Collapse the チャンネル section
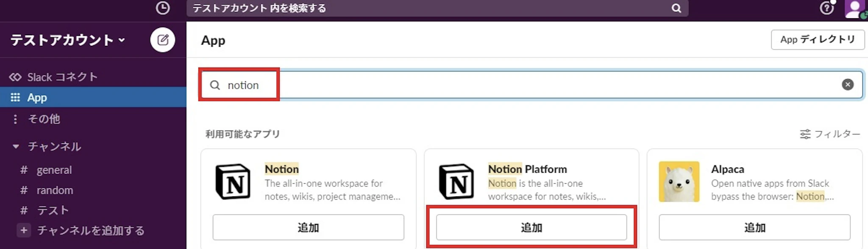Image resolution: width=868 pixels, height=249 pixels. [16, 146]
